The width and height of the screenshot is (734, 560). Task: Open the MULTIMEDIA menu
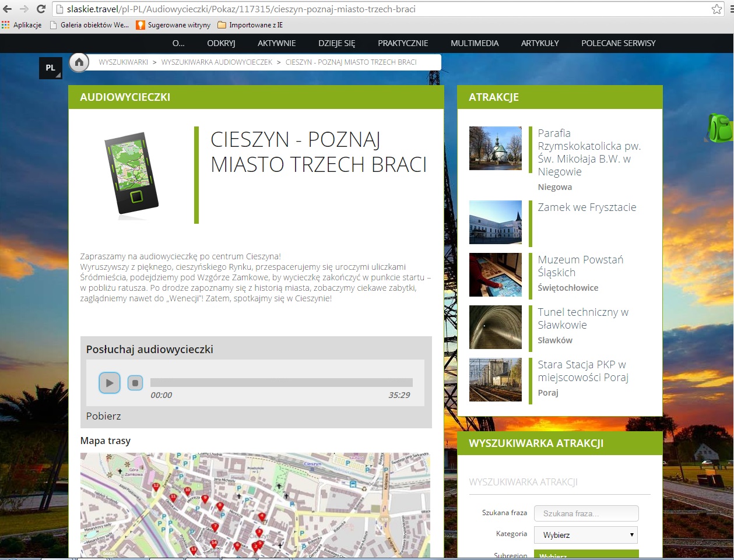tap(474, 43)
